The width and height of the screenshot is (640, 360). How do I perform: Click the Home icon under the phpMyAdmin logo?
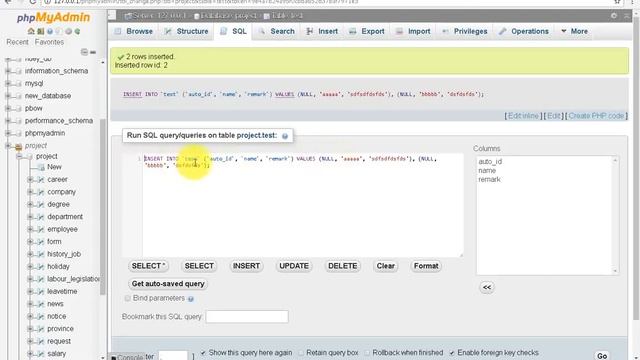(x=31, y=31)
